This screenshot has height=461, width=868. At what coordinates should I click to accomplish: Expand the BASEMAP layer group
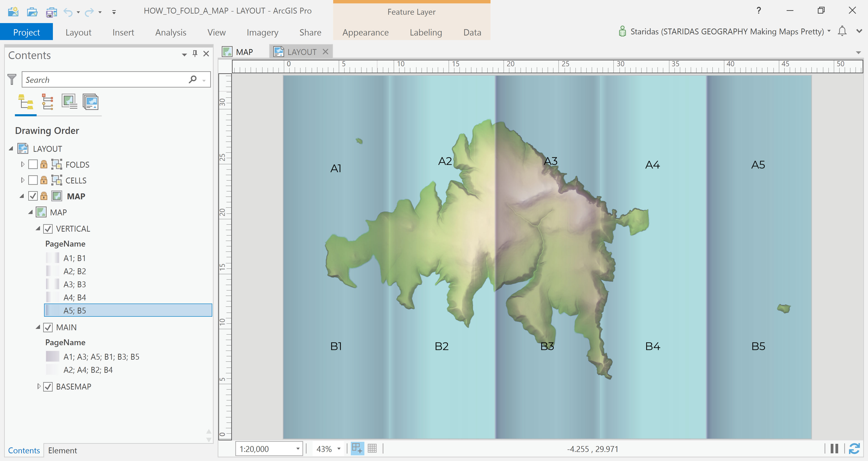point(39,387)
